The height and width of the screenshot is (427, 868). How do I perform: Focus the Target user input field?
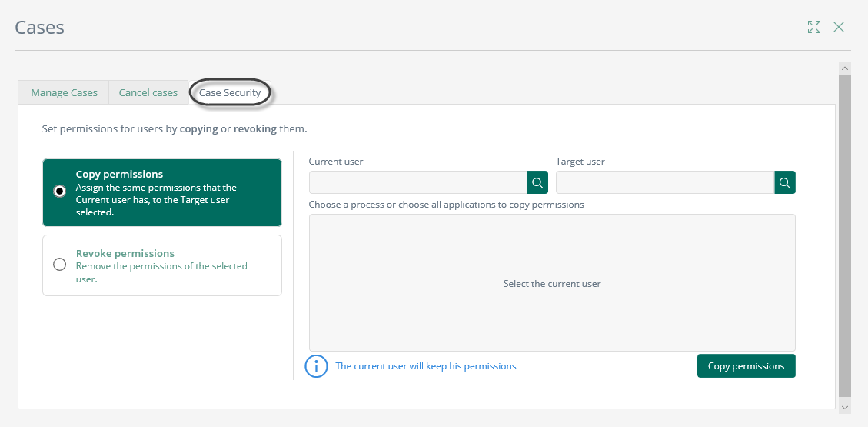(665, 182)
